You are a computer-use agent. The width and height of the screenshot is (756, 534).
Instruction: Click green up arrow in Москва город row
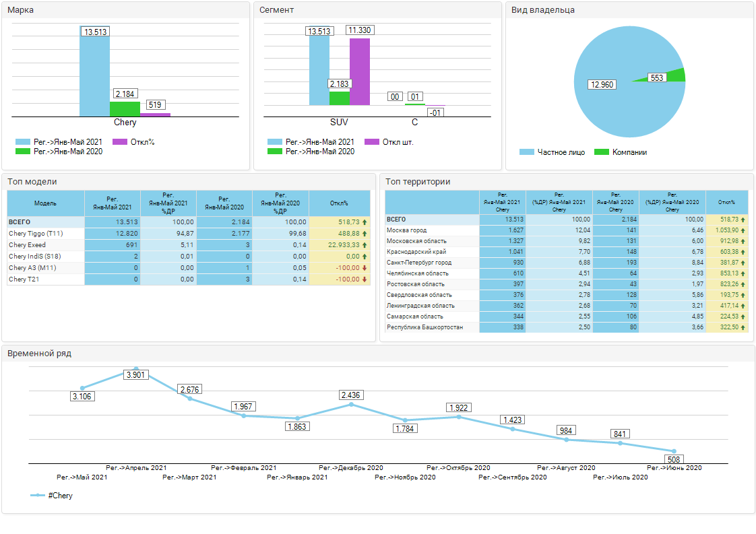[743, 230]
